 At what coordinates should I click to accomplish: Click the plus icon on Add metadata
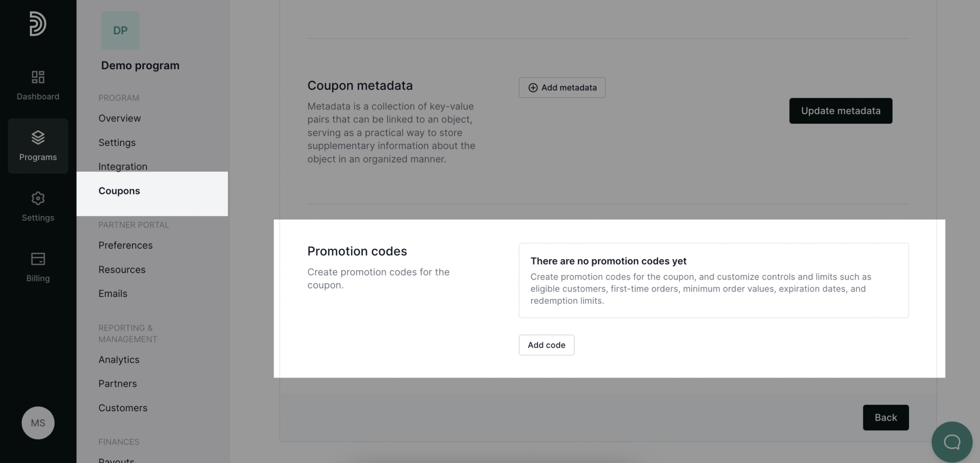coord(533,87)
